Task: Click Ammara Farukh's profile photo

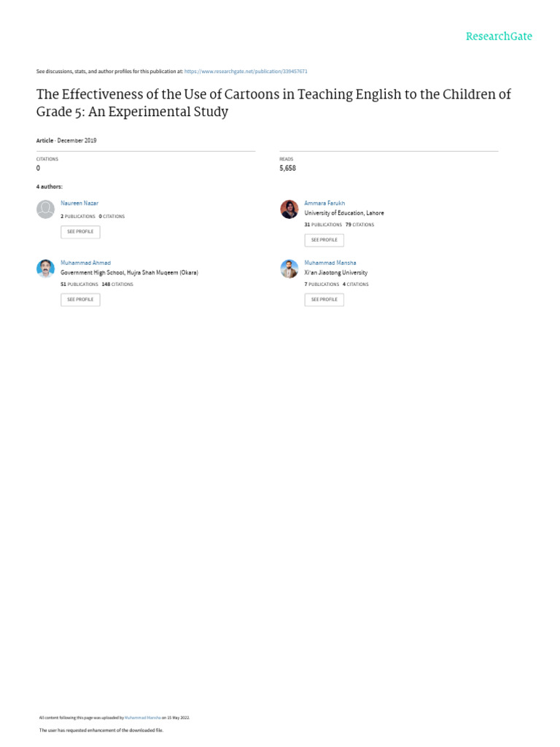Action: [x=289, y=209]
